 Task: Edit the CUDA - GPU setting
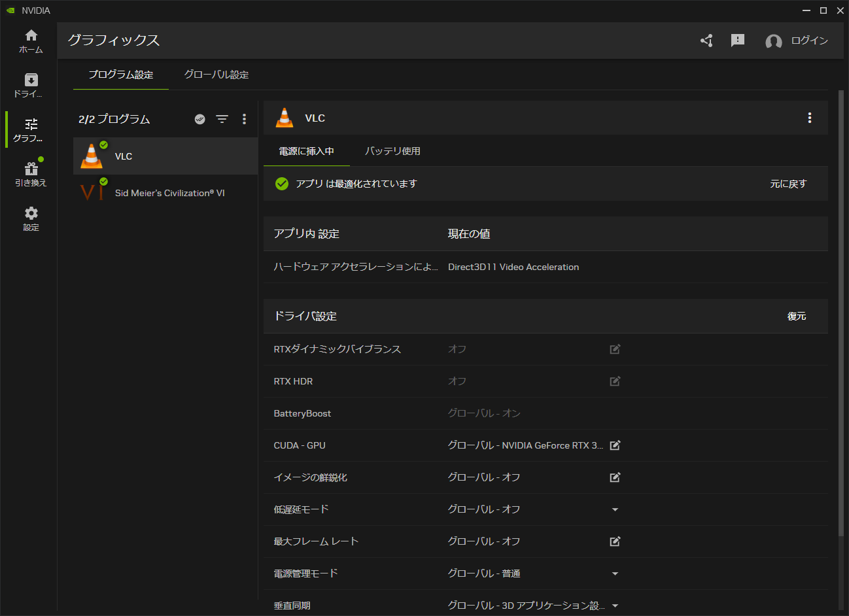click(615, 445)
